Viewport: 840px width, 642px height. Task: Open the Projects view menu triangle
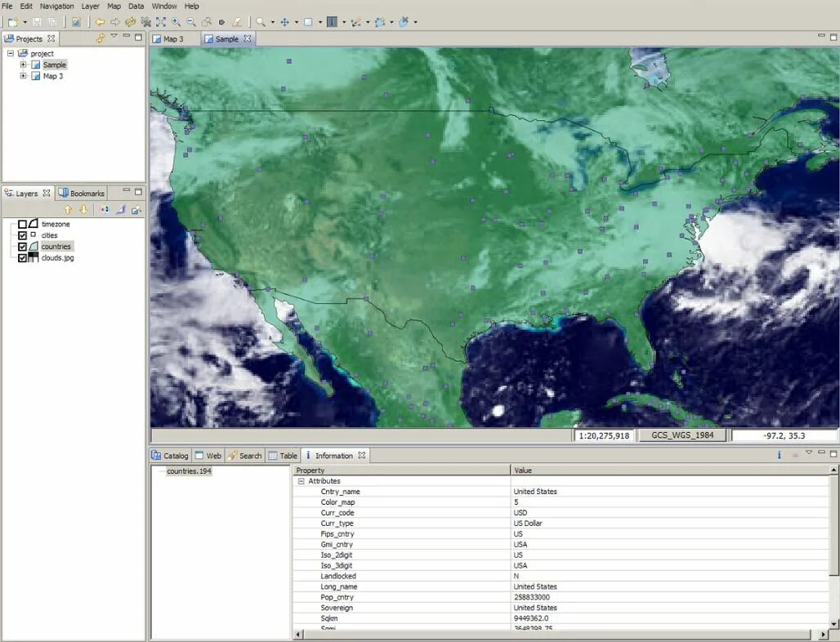(114, 36)
